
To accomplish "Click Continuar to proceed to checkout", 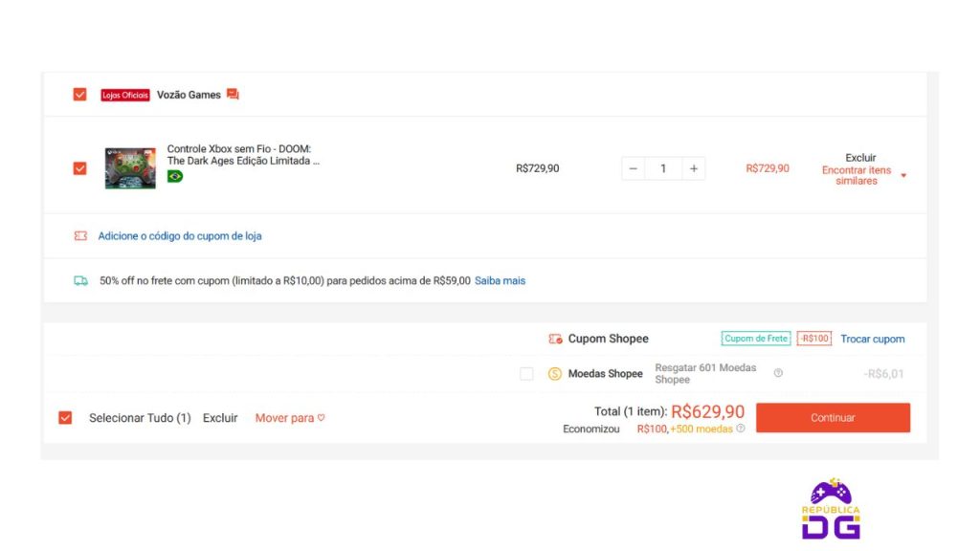I will (833, 417).
